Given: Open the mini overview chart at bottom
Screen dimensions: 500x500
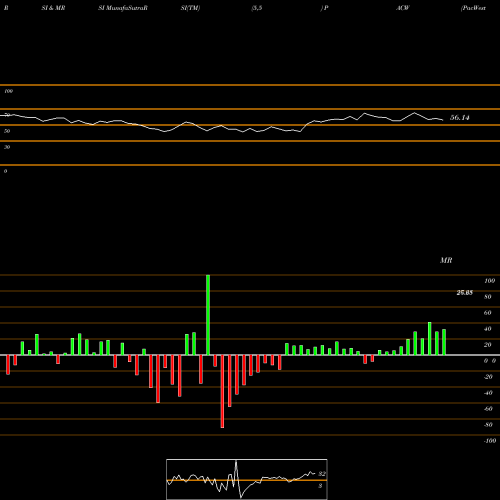Looking at the screenshot, I should (247, 479).
